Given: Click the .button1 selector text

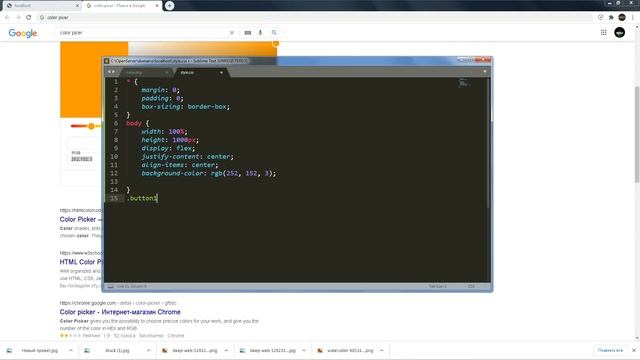Looking at the screenshot, I should click(x=142, y=198).
